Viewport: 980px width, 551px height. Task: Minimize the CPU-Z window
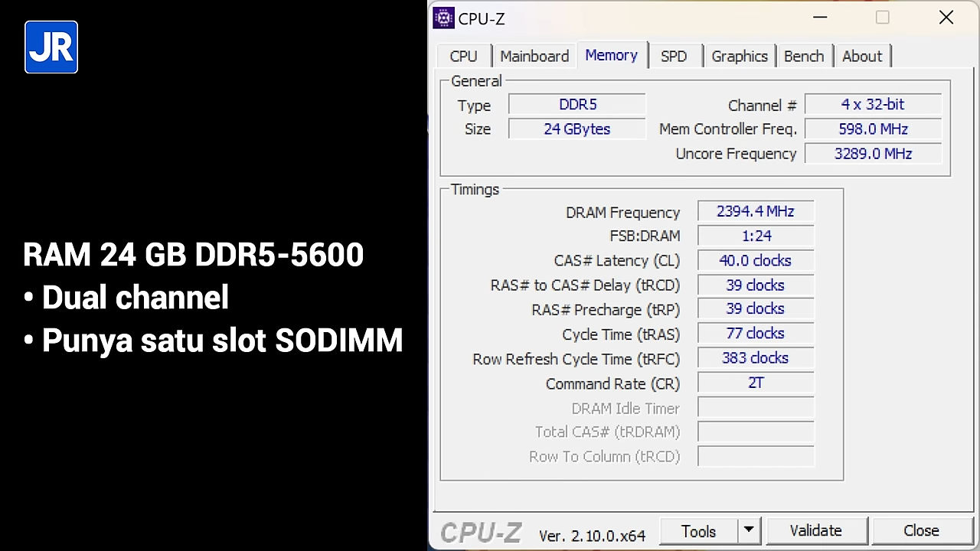point(820,18)
